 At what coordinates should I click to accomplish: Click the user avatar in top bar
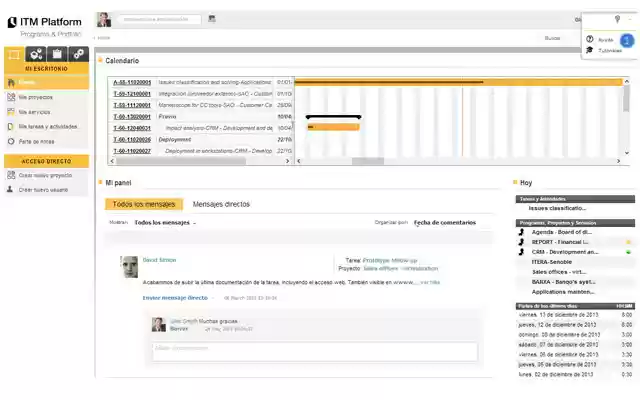point(104,19)
